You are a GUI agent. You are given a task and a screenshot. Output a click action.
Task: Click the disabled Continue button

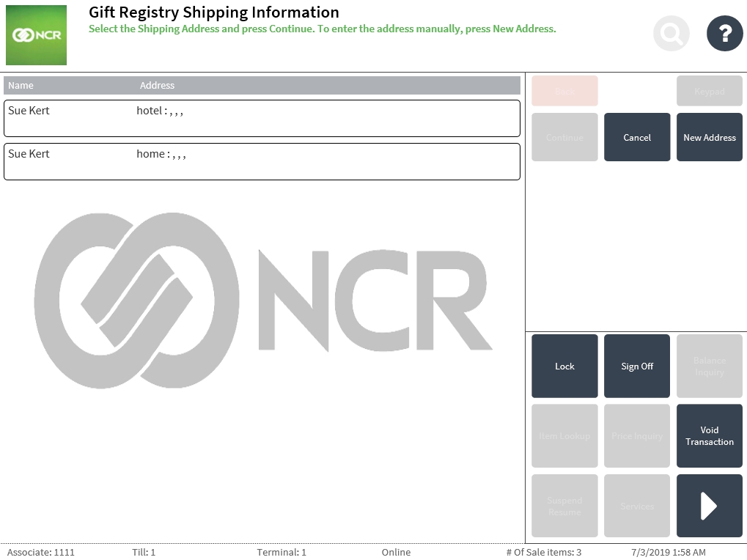564,137
